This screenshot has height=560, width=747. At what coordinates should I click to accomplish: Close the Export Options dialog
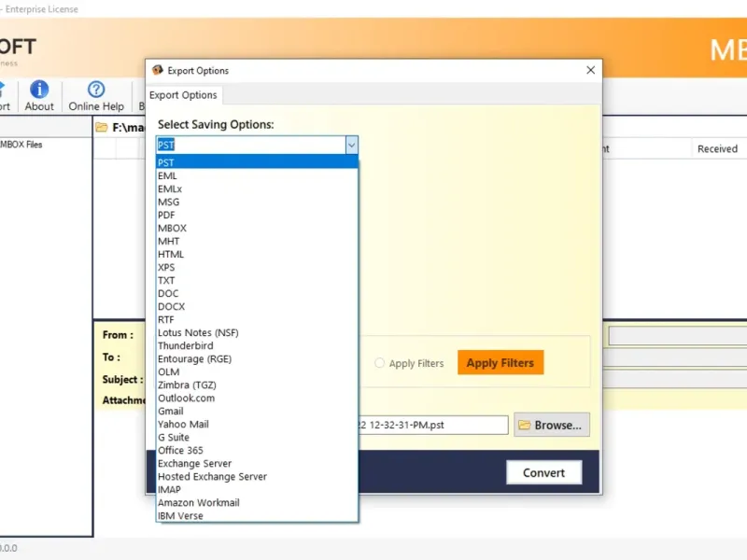click(591, 70)
